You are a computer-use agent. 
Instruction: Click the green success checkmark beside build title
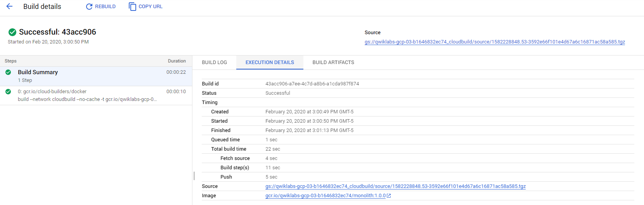coord(12,32)
